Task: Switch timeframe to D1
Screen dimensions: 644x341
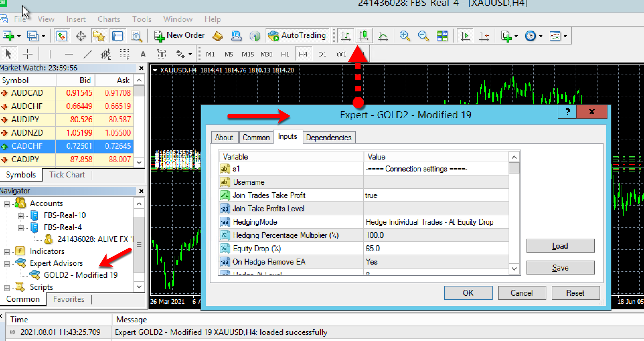Action: click(322, 54)
